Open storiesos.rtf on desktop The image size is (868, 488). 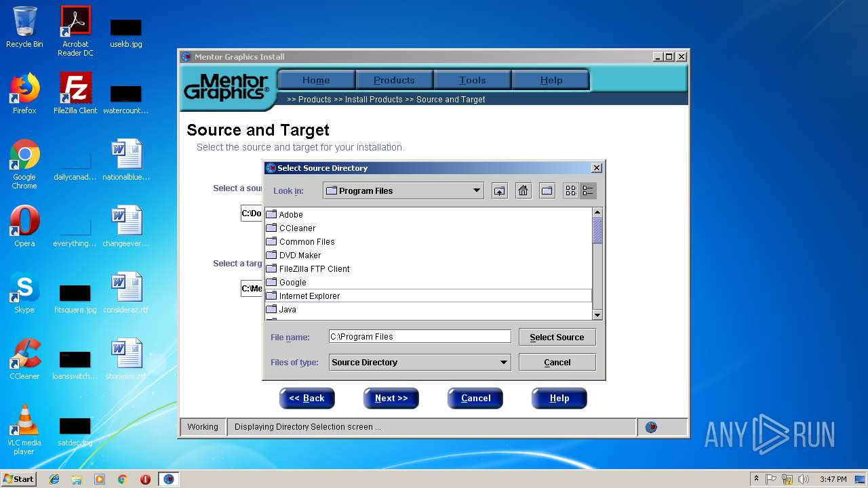coord(126,359)
